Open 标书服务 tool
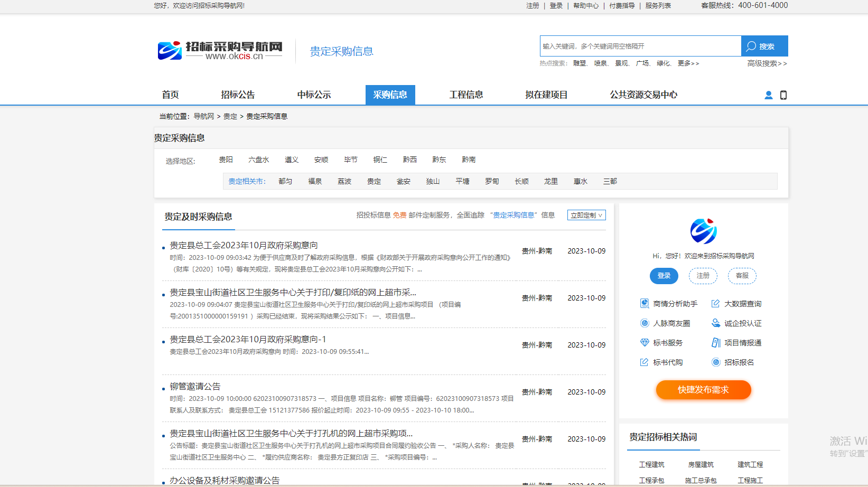The height and width of the screenshot is (487, 868). pos(661,343)
